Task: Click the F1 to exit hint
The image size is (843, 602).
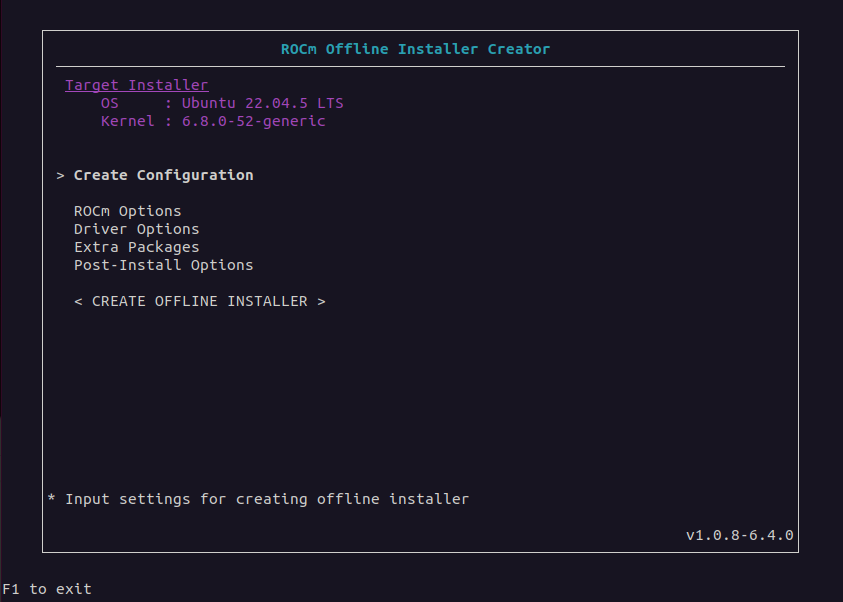Action: point(47,589)
